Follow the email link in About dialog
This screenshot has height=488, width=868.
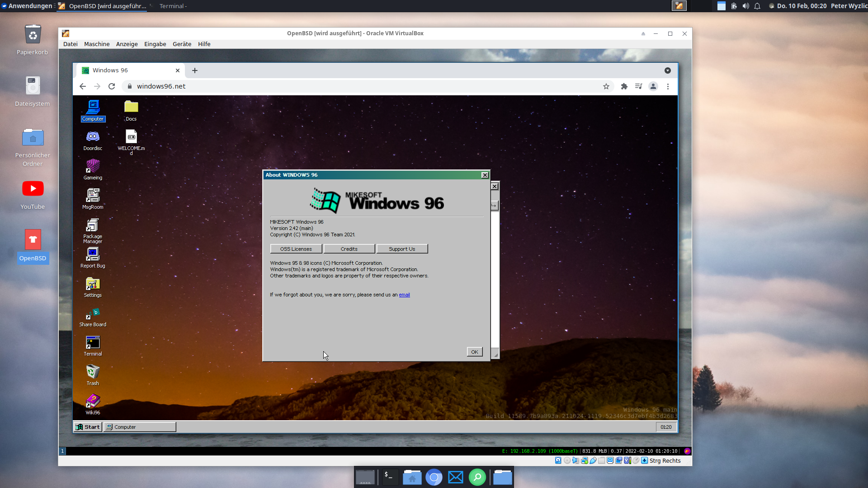[404, 295]
